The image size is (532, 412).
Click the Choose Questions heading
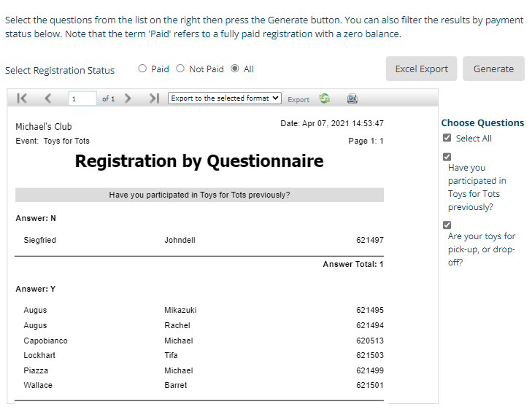[482, 123]
